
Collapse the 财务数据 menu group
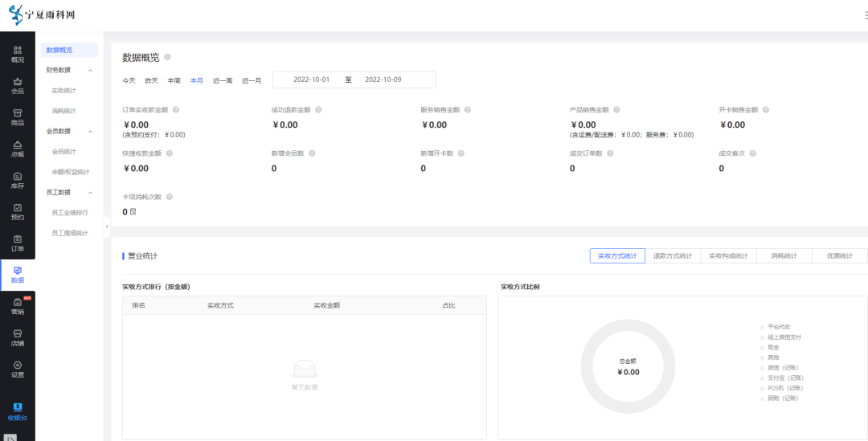coord(90,70)
